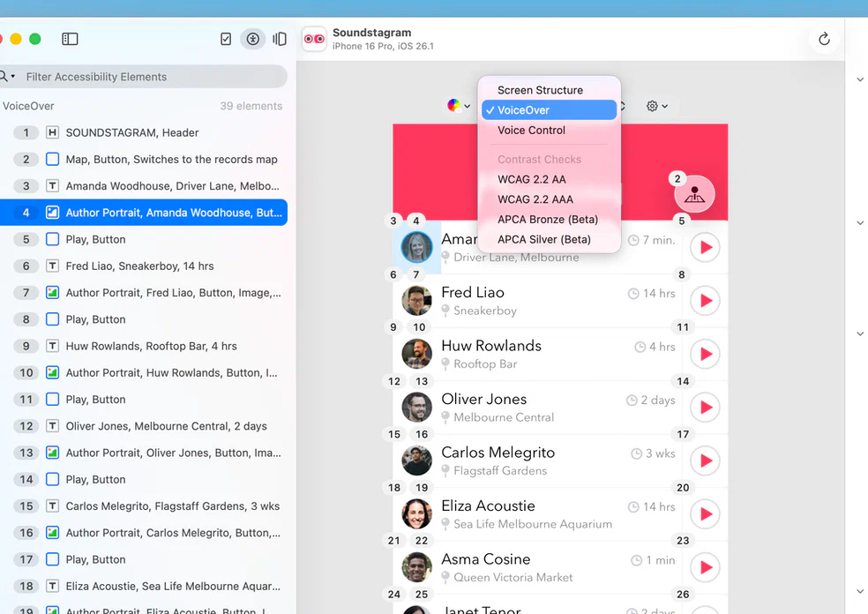
Task: Select Fred Liao, Sneakerboy, 14 hrs row
Action: coord(144,266)
